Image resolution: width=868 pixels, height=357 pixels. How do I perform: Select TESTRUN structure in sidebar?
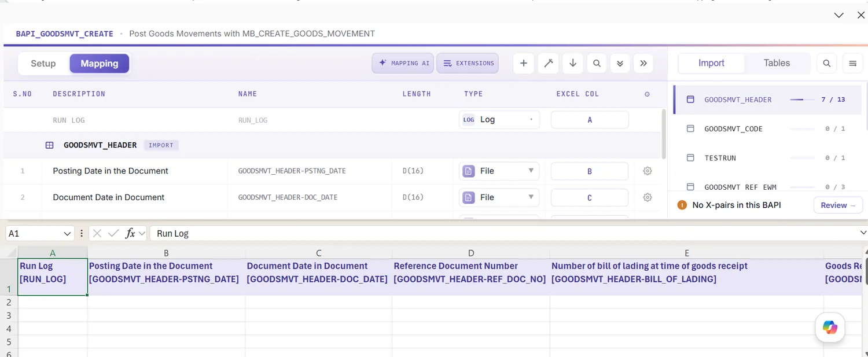click(767, 158)
